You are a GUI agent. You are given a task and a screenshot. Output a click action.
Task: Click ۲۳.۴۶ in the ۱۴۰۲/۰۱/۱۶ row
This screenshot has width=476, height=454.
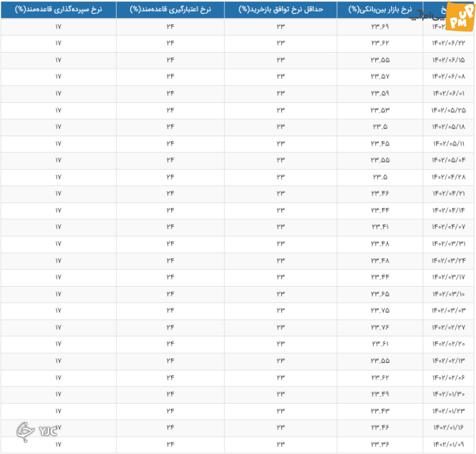coord(380,427)
